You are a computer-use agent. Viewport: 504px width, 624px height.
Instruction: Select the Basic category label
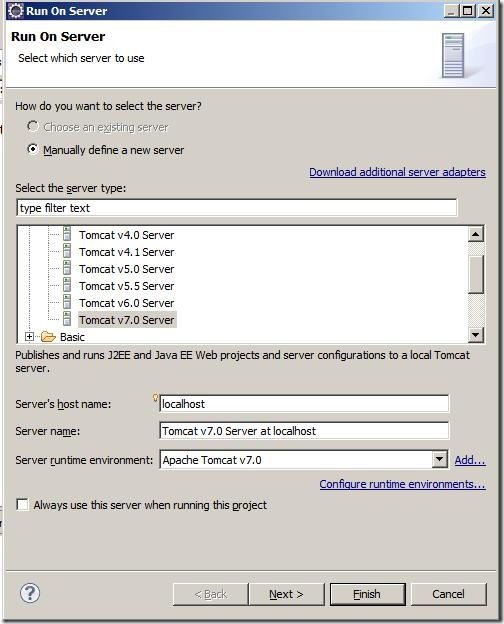click(x=72, y=337)
